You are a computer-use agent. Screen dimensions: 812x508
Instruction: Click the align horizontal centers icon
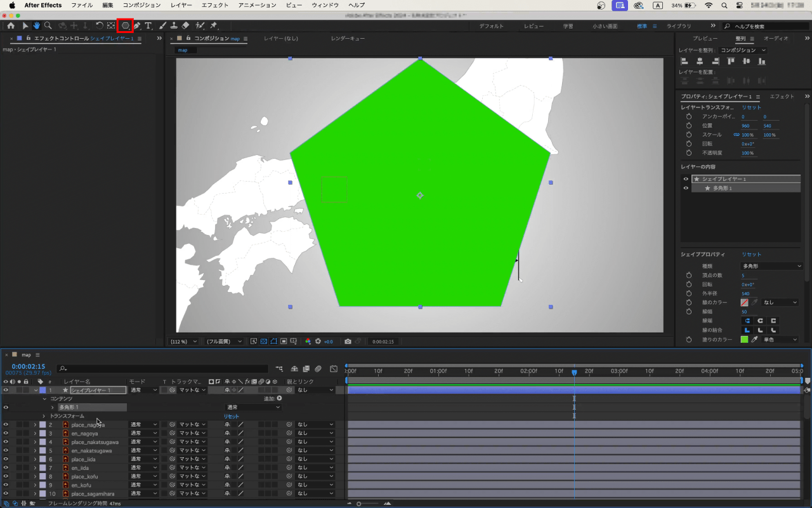[x=700, y=61]
